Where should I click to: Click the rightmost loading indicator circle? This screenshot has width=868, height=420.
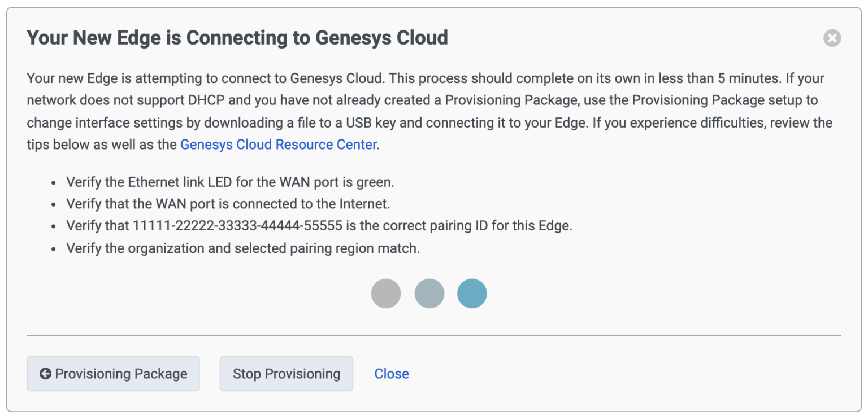tap(472, 293)
